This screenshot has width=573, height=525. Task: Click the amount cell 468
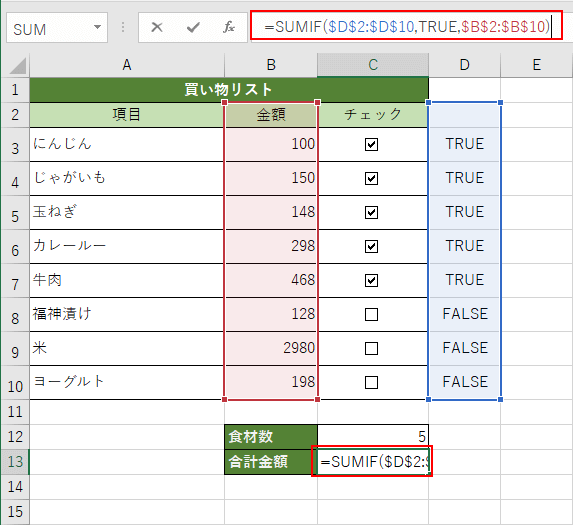tap(271, 281)
